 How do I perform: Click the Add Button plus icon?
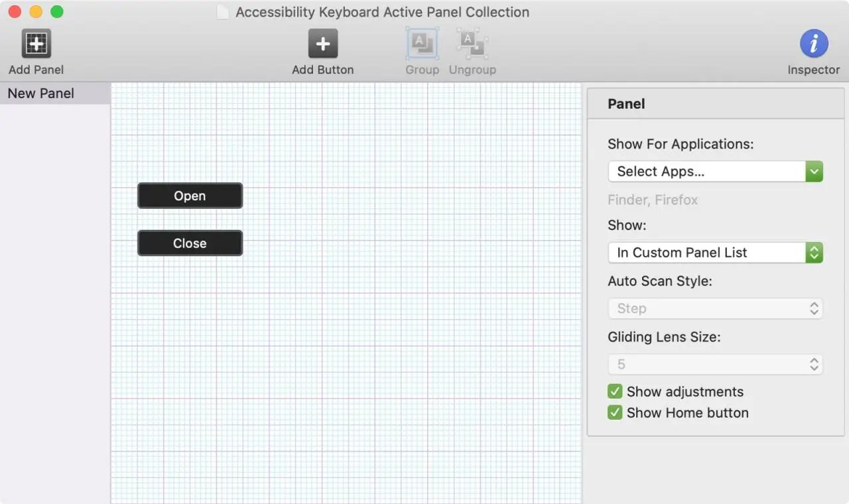(323, 44)
